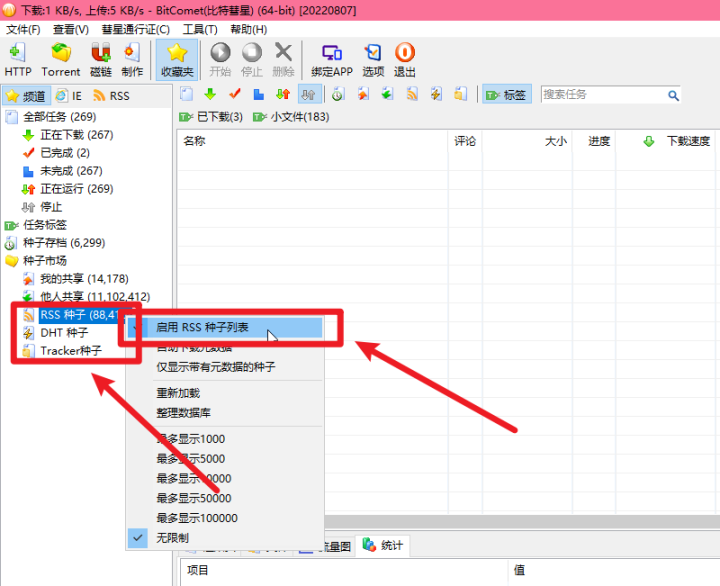This screenshot has height=586, width=720.
Task: Switch to the IE sidebar tab
Action: click(69, 96)
